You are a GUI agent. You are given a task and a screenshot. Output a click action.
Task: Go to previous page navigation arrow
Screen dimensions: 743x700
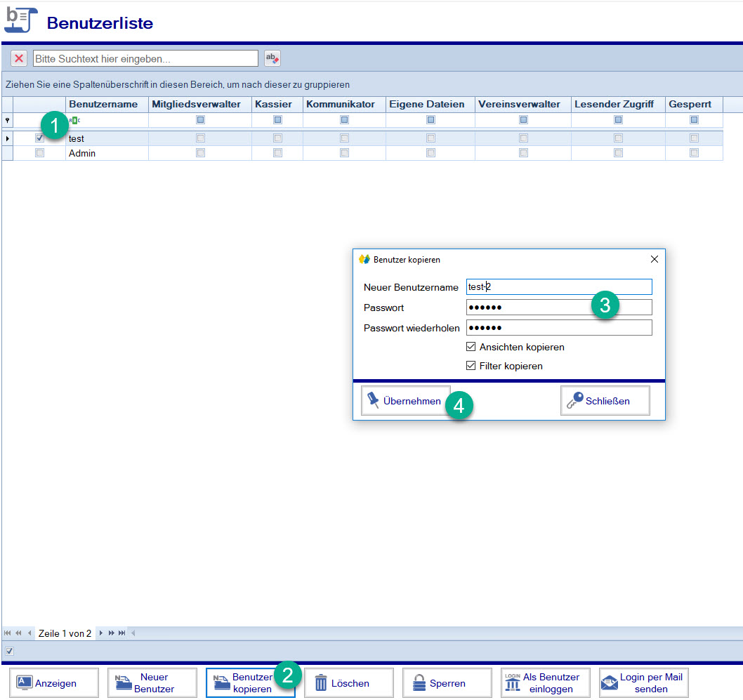18,633
